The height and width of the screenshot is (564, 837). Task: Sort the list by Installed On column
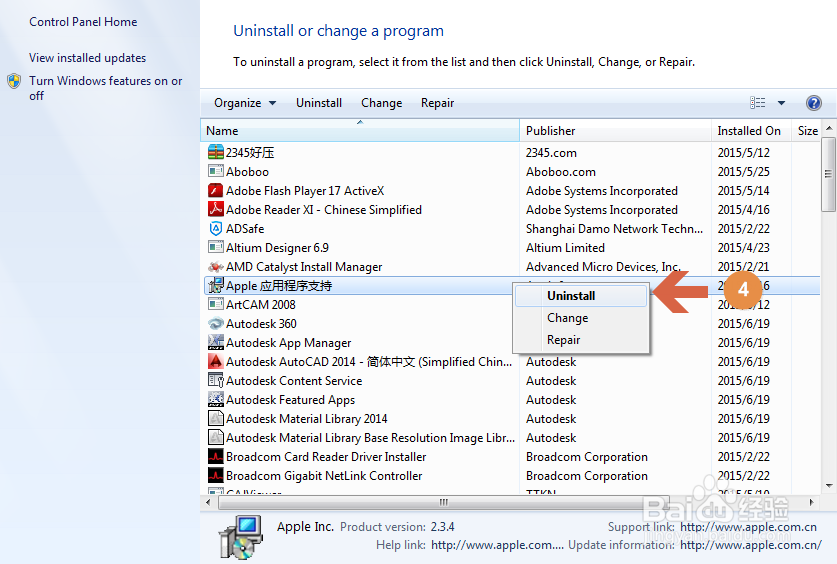(x=751, y=131)
